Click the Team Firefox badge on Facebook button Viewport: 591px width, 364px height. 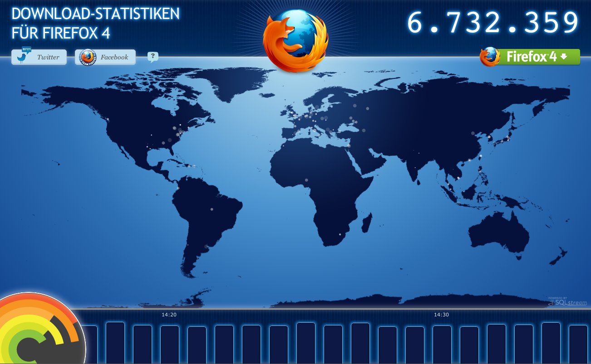pyautogui.click(x=86, y=57)
